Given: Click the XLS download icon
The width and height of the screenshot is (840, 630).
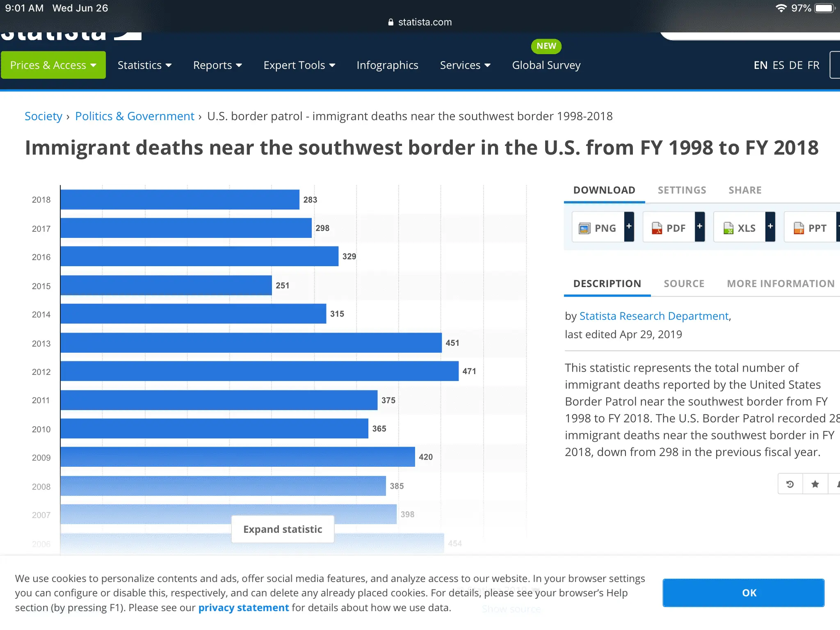Looking at the screenshot, I should coord(728,228).
